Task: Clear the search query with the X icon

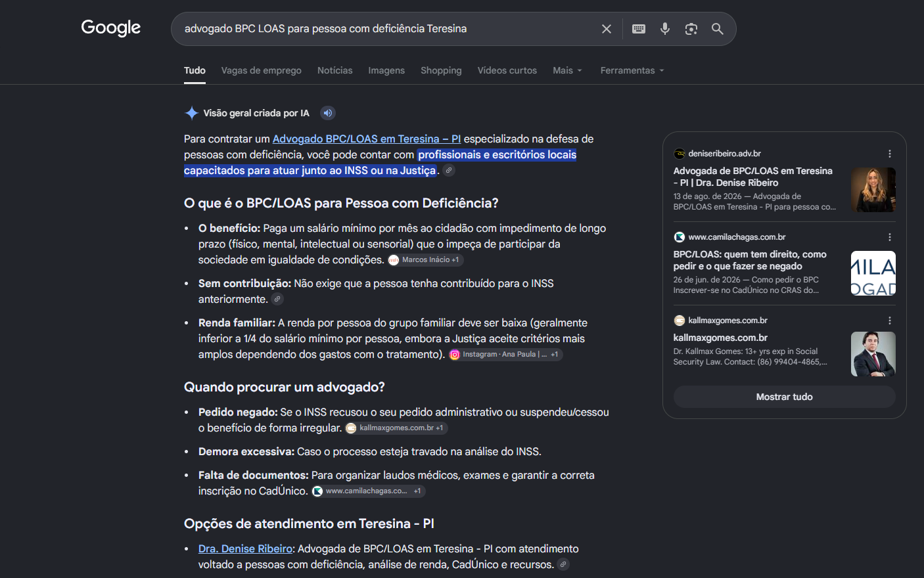Action: tap(607, 29)
